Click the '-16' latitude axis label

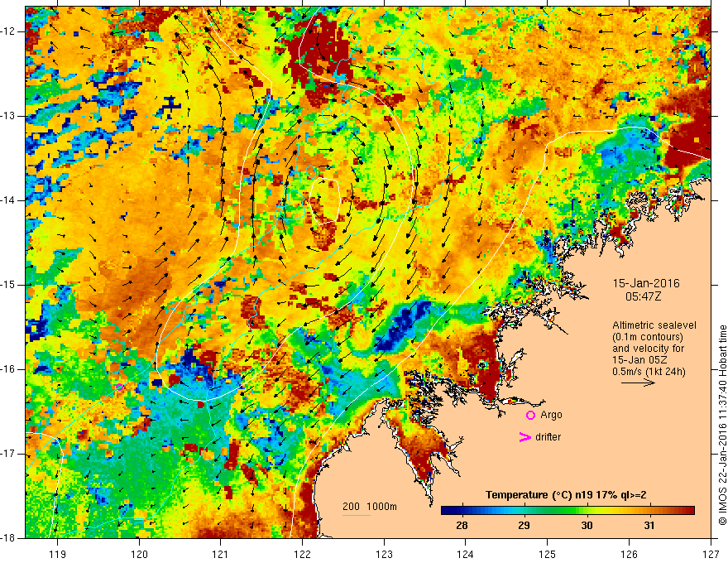coord(8,369)
